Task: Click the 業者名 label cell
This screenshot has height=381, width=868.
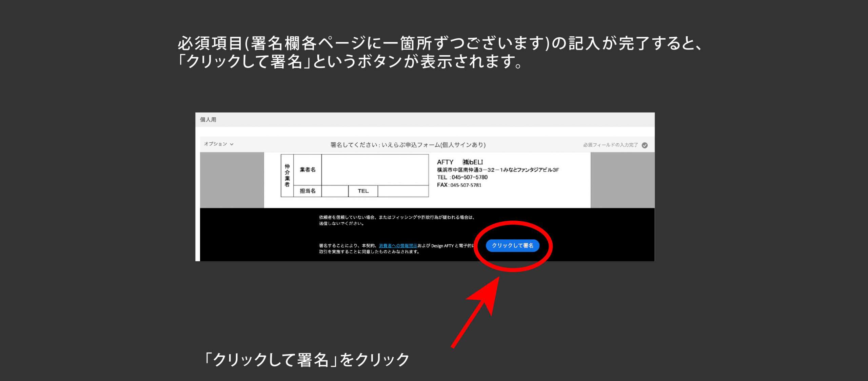Action: click(307, 169)
